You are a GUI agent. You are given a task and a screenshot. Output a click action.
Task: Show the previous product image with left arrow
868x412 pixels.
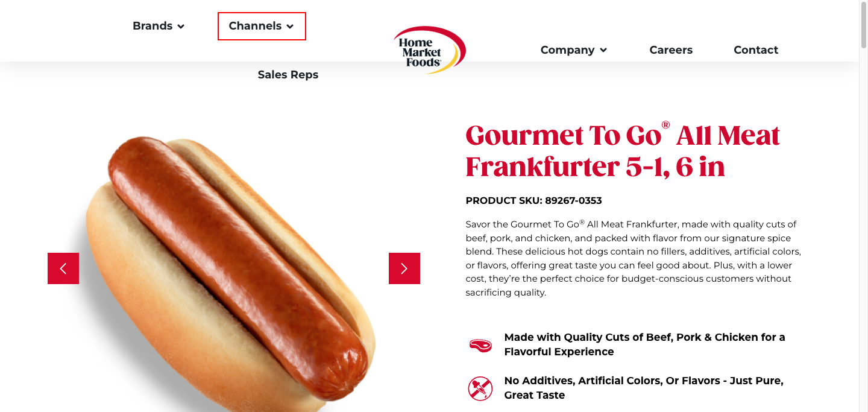point(63,268)
